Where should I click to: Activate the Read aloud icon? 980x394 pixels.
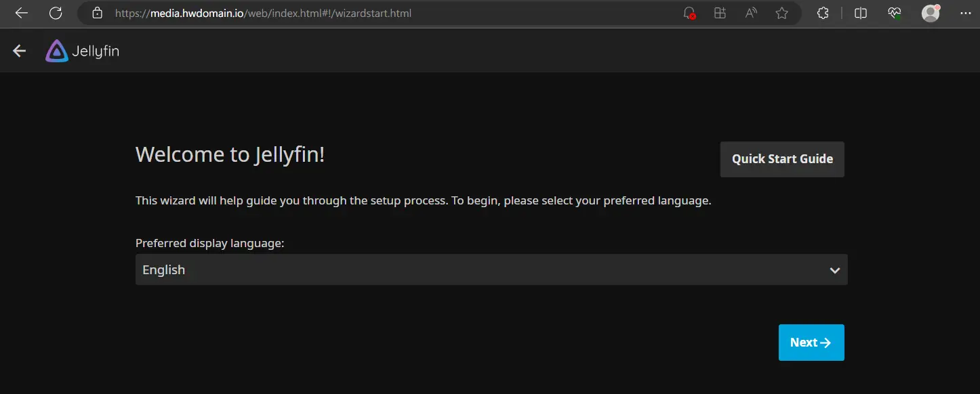pyautogui.click(x=751, y=13)
